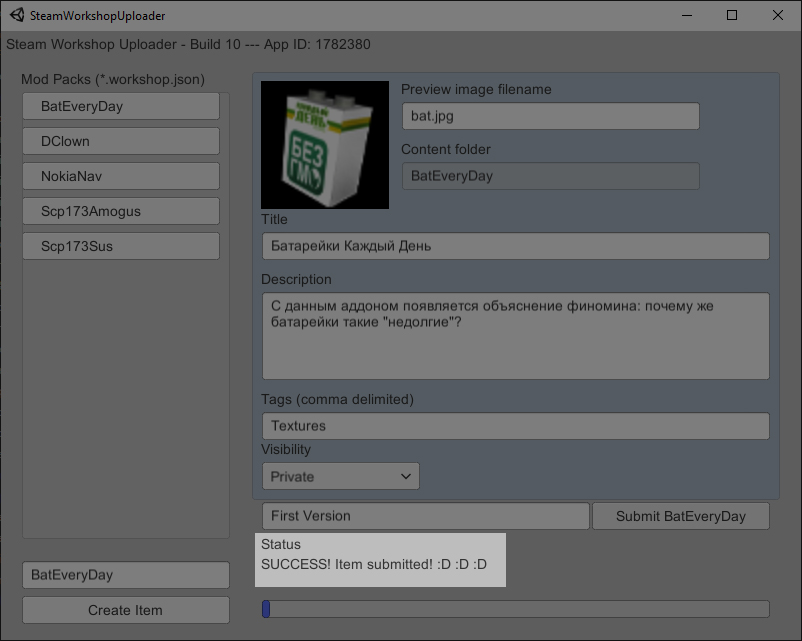Choose the Scp173Amogus mod pack

pos(121,211)
